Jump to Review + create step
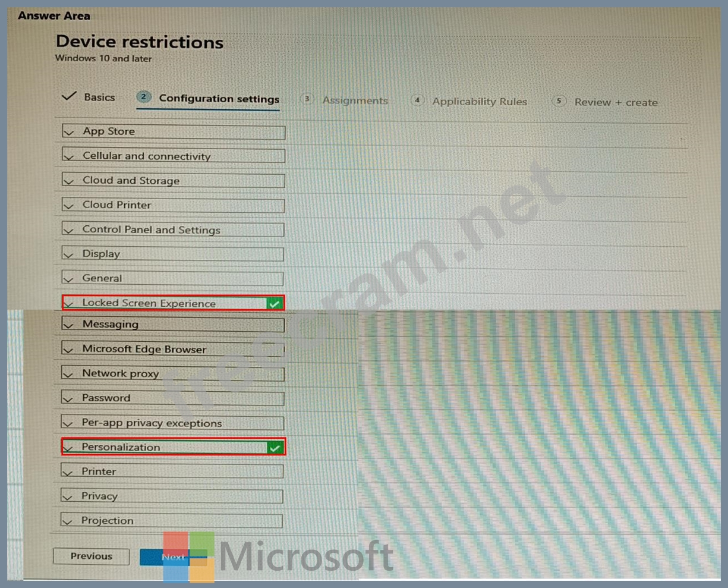 pos(616,102)
